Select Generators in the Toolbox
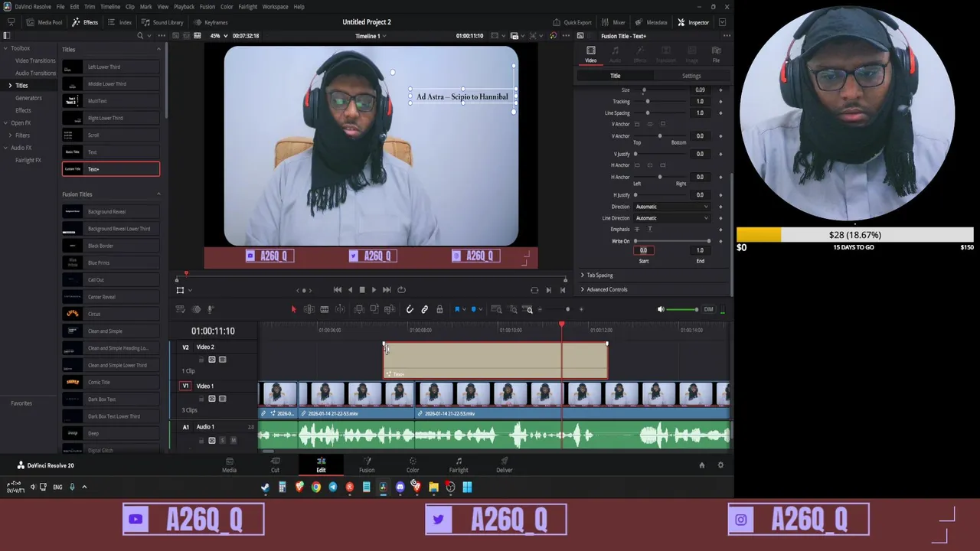The image size is (980, 551). pos(28,98)
